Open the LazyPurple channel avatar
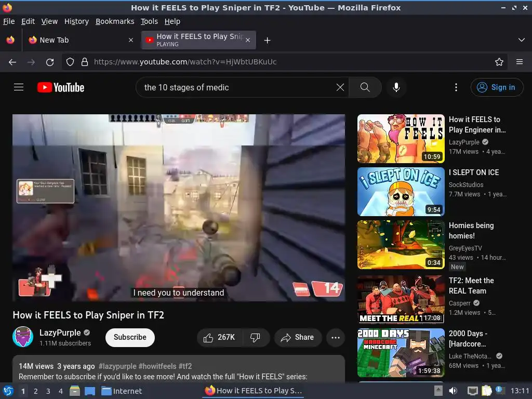Viewport: 532px width, 399px height. [23, 337]
